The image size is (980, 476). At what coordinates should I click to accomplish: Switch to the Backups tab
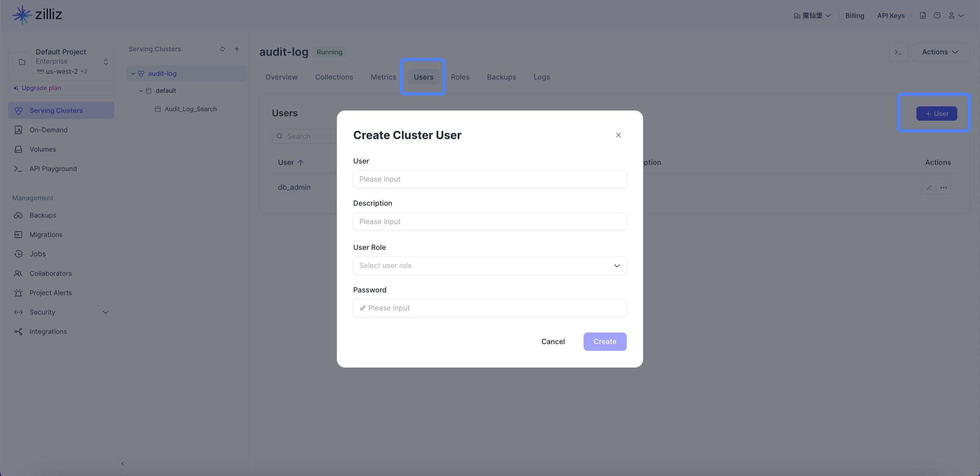point(502,77)
